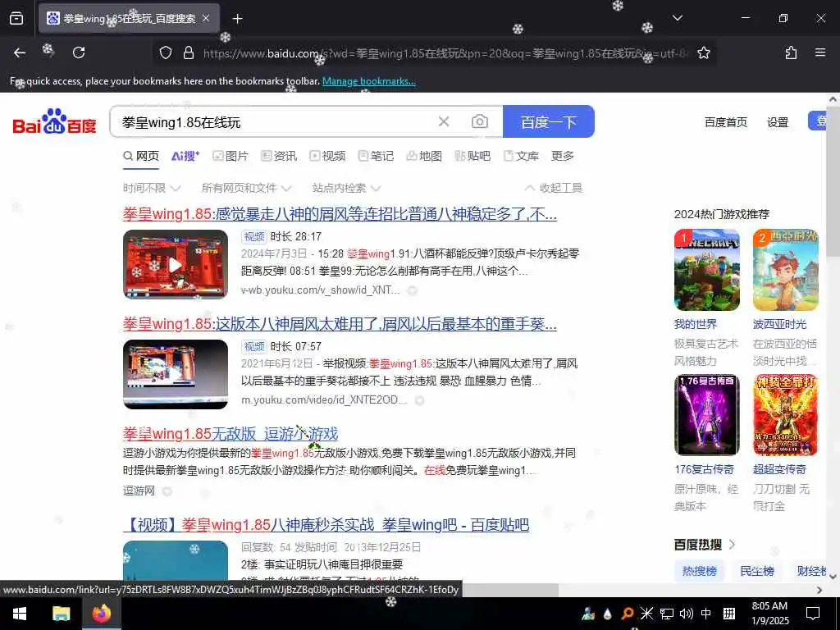Open result 这版本八神屑风太难用了
Viewport: 840px width, 630px height.
click(x=340, y=324)
